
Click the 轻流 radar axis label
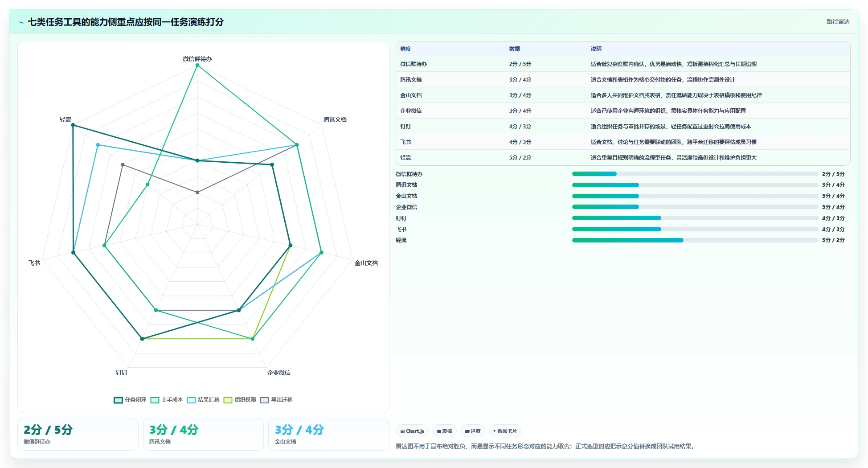66,119
